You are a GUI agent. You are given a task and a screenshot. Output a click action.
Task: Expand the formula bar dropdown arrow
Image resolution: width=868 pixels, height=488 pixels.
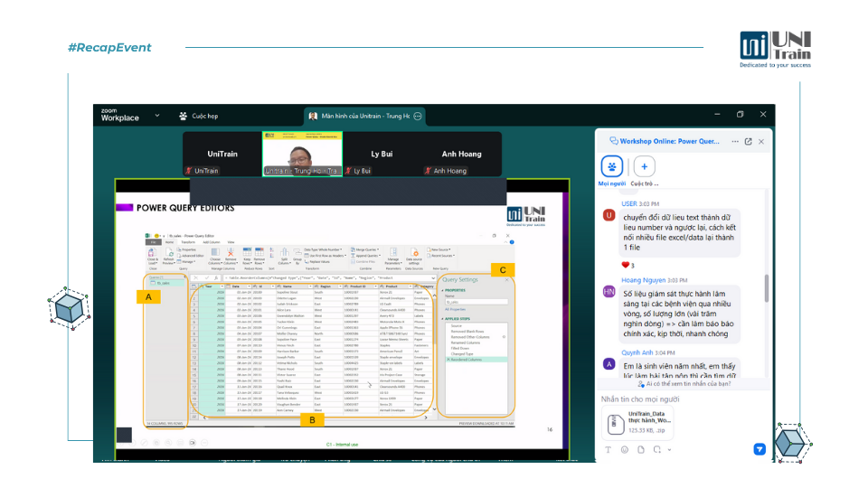pos(433,277)
